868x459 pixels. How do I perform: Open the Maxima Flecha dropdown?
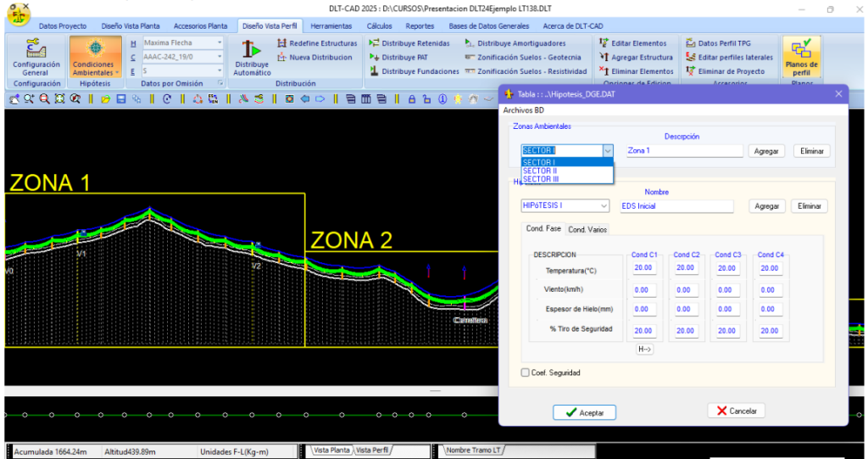(220, 42)
